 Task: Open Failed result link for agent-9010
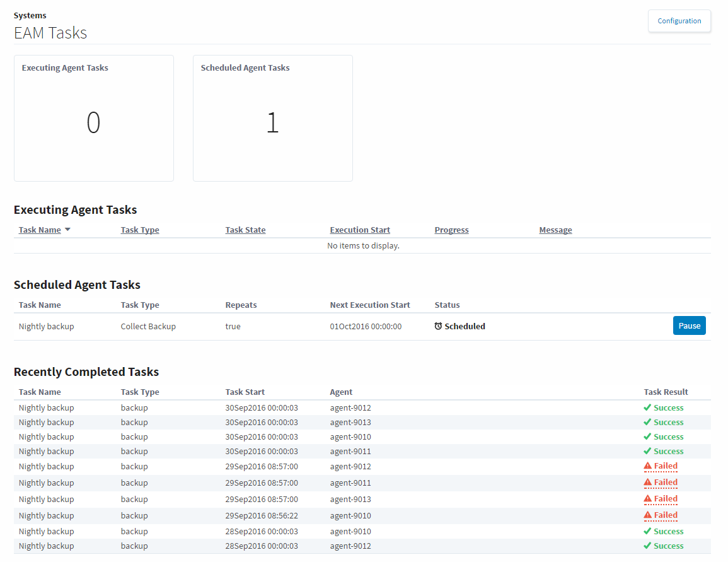click(666, 516)
